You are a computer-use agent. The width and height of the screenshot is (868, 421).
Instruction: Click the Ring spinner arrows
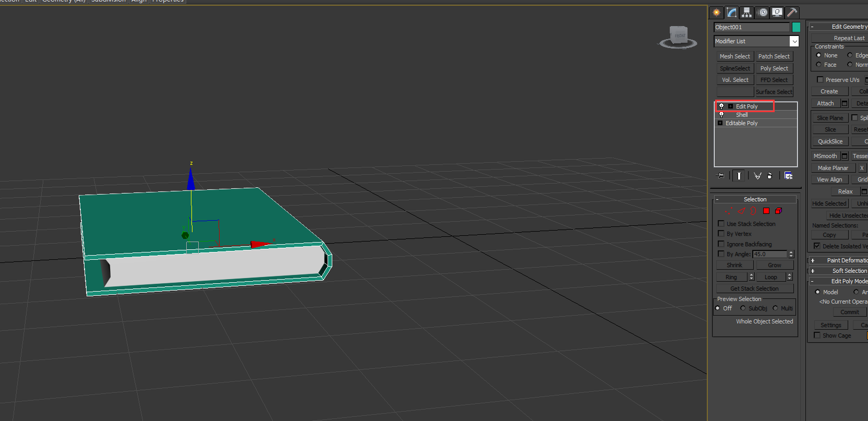(x=751, y=277)
